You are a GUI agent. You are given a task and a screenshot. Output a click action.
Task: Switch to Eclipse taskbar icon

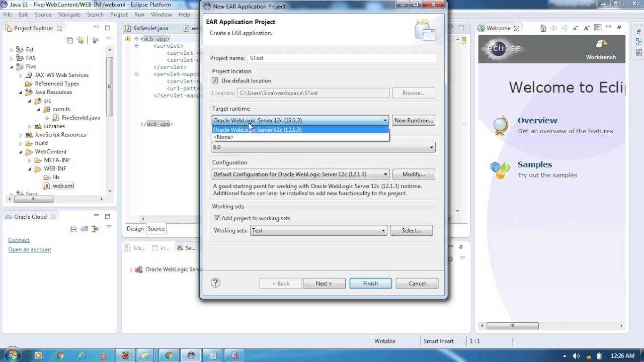[x=191, y=355]
